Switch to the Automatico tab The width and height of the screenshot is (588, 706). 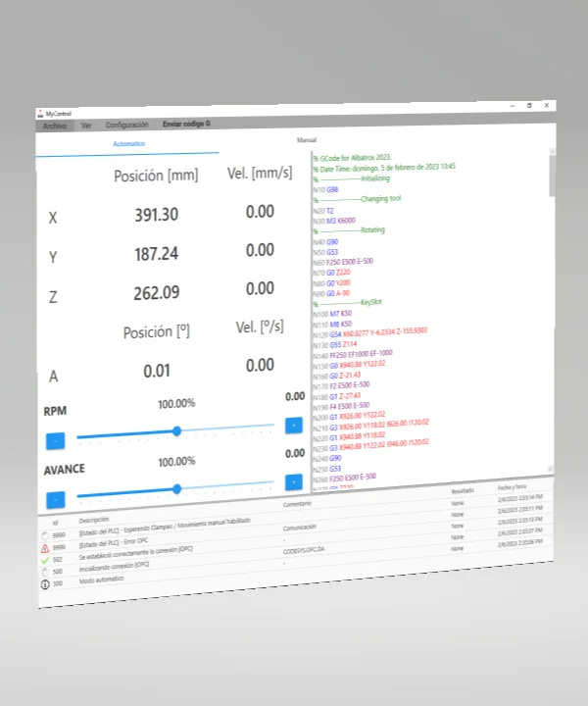click(x=128, y=143)
